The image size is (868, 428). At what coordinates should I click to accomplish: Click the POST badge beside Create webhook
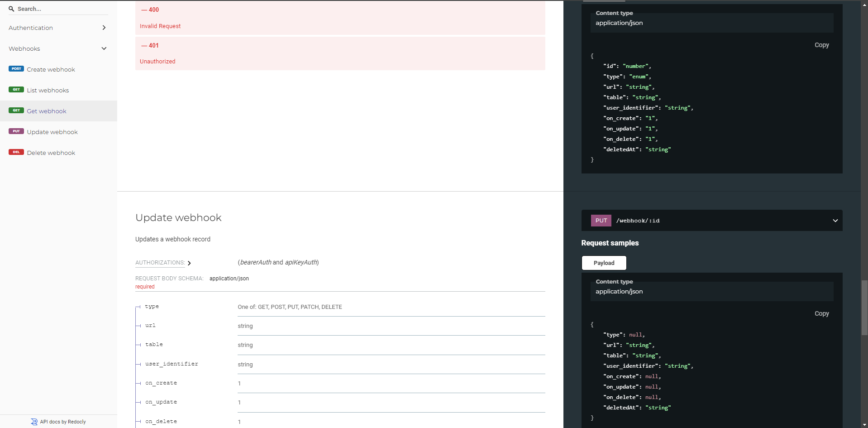pos(16,69)
